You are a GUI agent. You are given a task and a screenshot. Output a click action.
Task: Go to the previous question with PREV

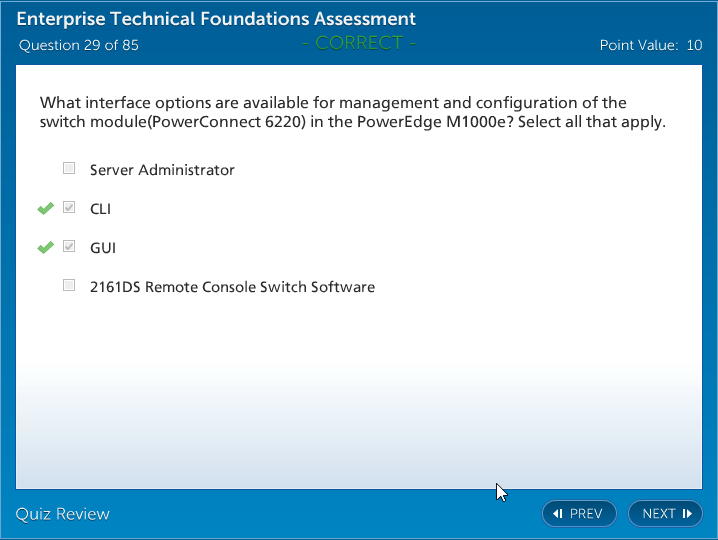(x=579, y=514)
